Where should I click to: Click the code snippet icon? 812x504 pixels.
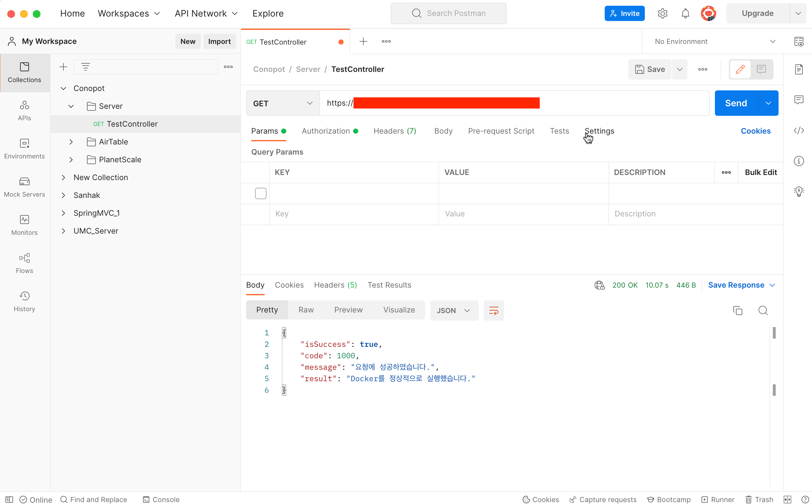[x=799, y=130]
